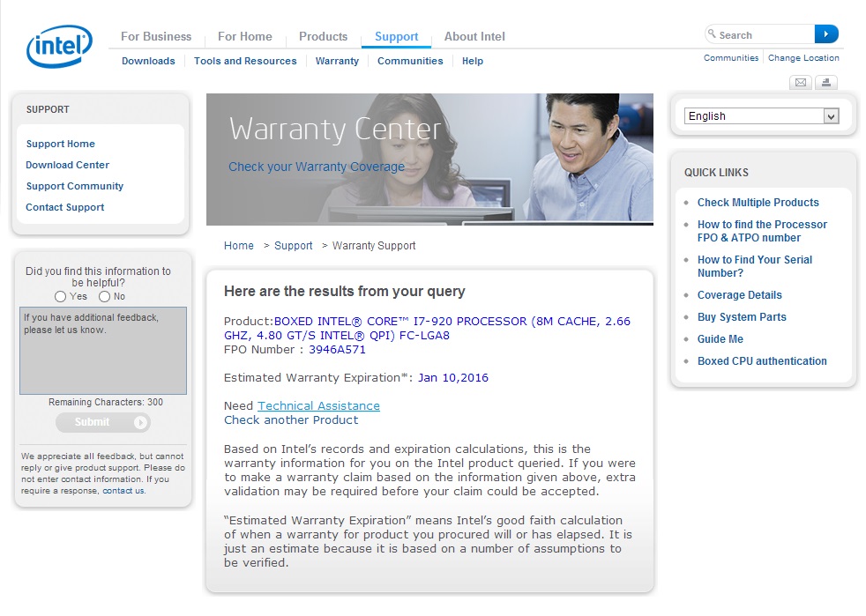Open the For Home menu
Screen dimensions: 866x616
pos(244,36)
